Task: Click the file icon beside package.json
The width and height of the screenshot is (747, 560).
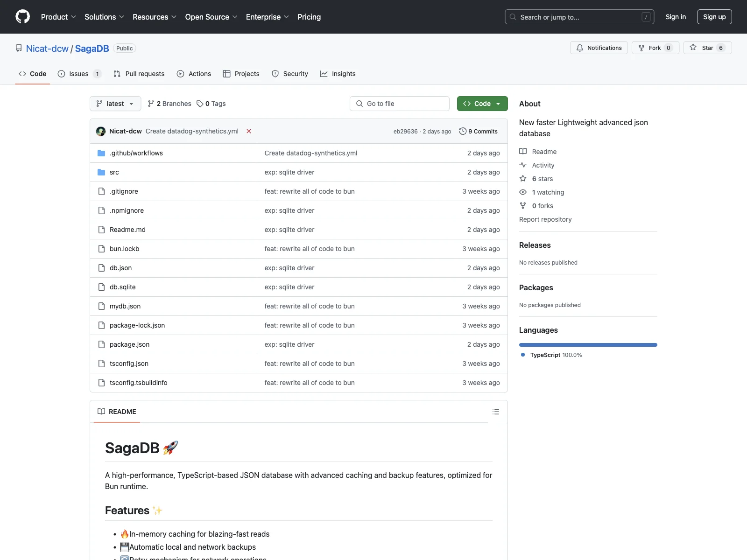Action: tap(101, 344)
